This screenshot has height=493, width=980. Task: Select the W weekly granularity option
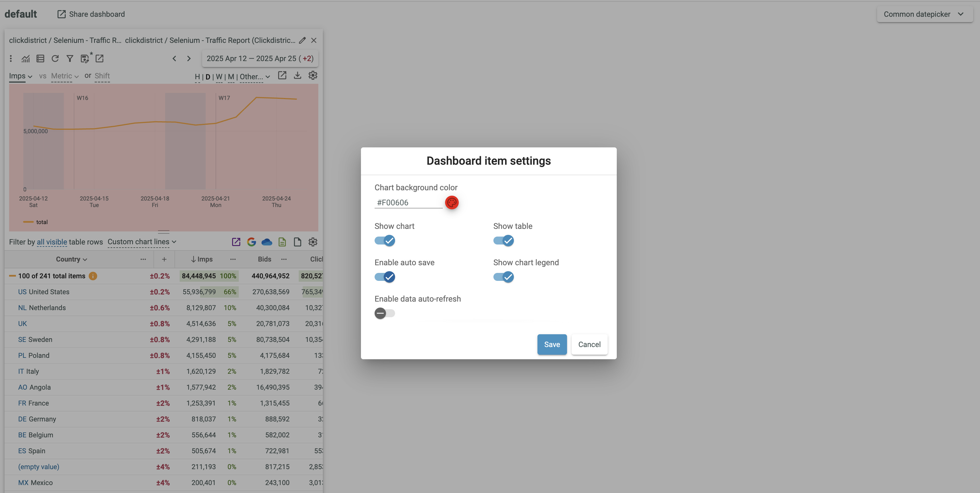pyautogui.click(x=219, y=77)
